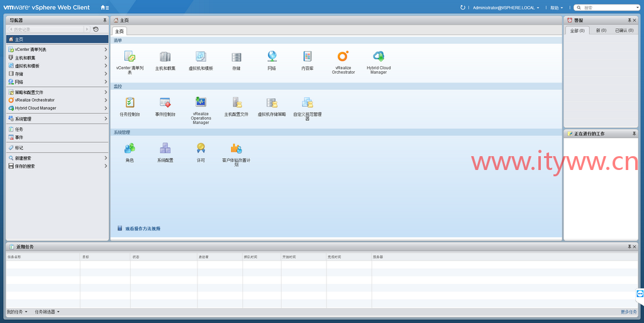Select 网络 in navigator
Screen dimensions: 644x323
coord(57,82)
